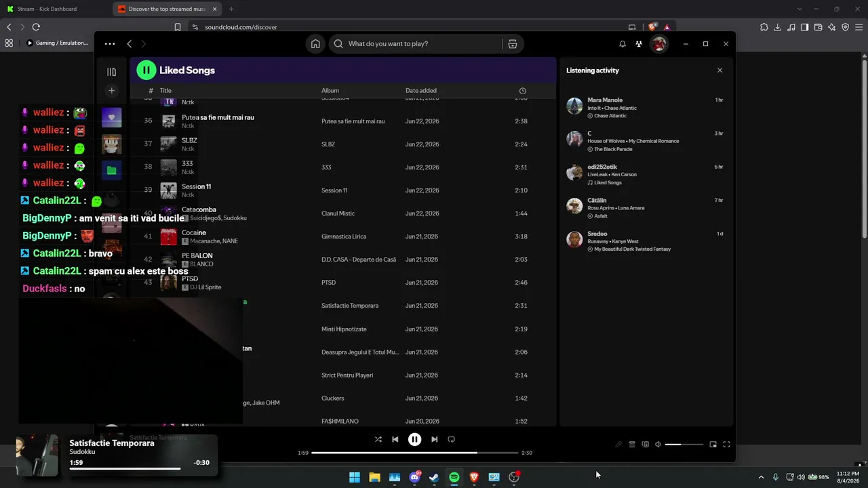Image resolution: width=868 pixels, height=488 pixels.
Task: Close the Listening activity panel
Action: (x=719, y=70)
